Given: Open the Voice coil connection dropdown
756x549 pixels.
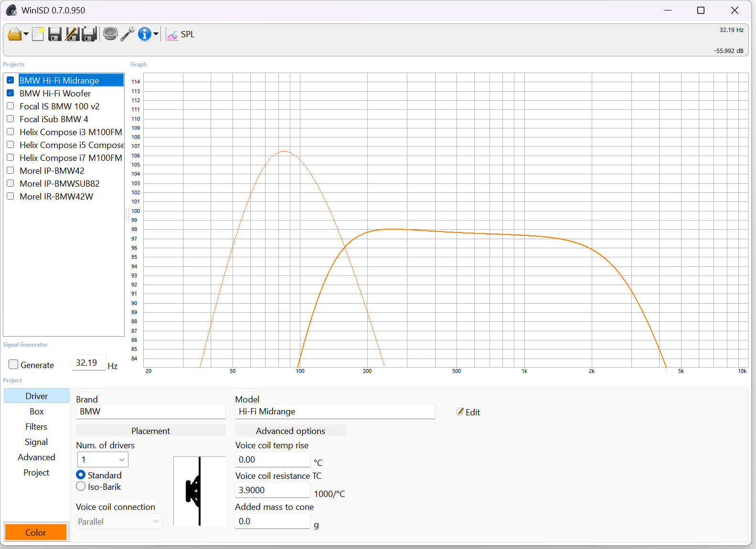Looking at the screenshot, I should point(119,521).
